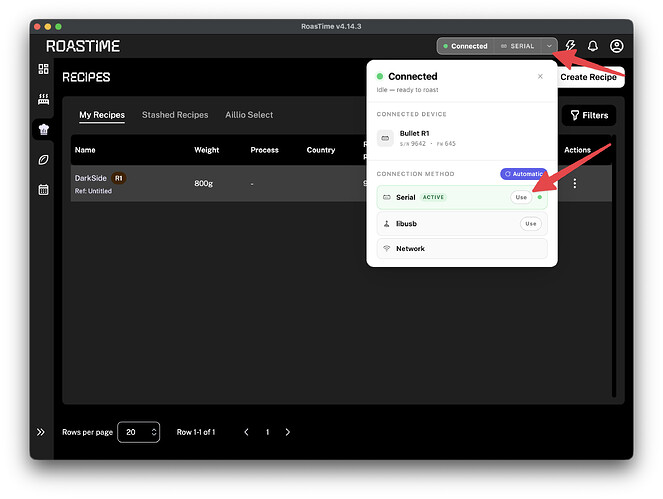Open the DarkSide recipe name
663x499 pixels.
coord(90,178)
